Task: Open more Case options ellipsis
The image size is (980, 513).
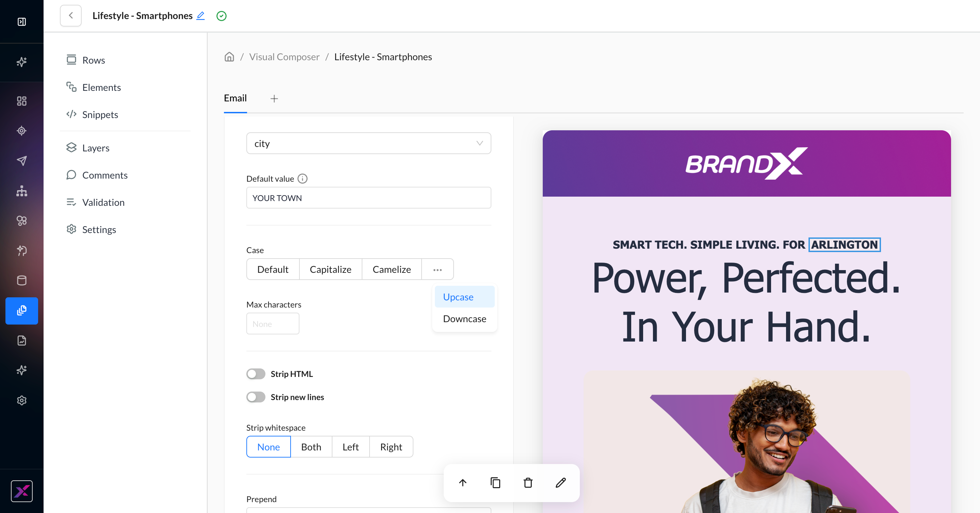Action: pyautogui.click(x=438, y=269)
